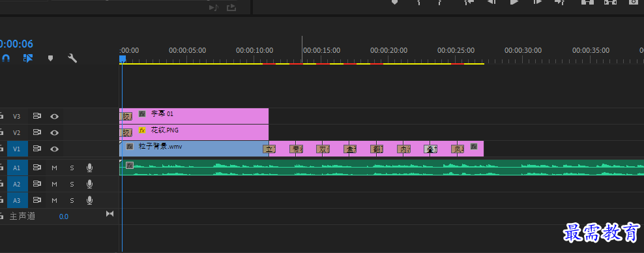
Task: Click the 00:00:35:00 ruler mark
Action: pos(591,50)
